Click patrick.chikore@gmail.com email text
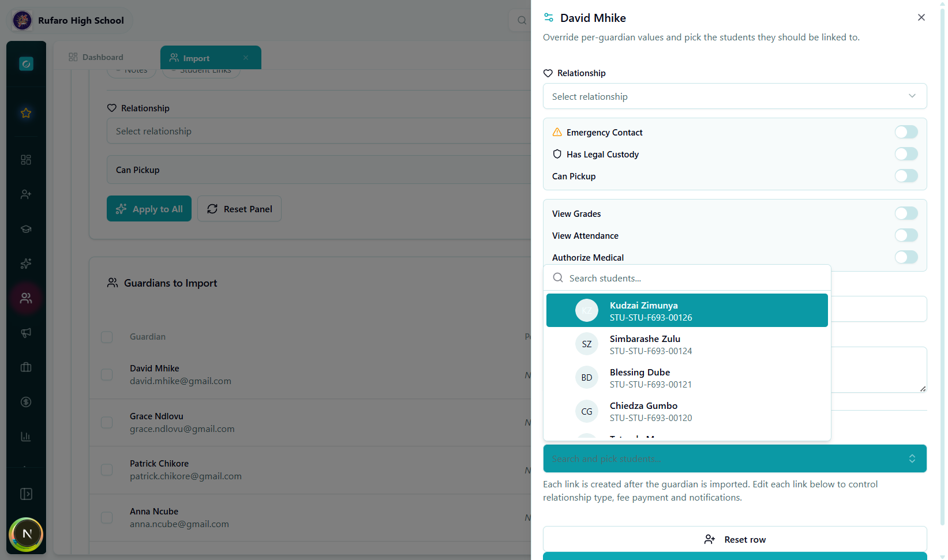 click(x=186, y=476)
